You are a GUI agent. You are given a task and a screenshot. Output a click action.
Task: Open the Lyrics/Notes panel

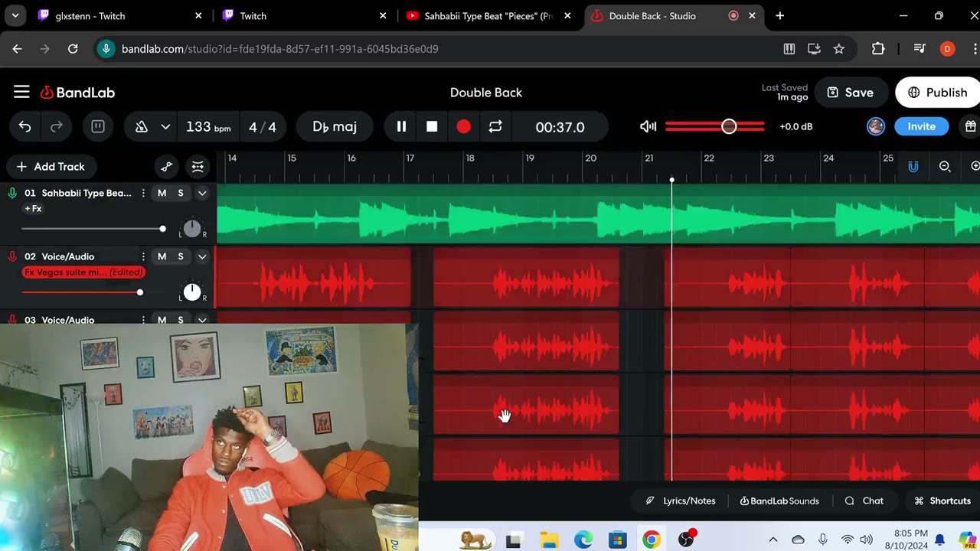(x=681, y=501)
